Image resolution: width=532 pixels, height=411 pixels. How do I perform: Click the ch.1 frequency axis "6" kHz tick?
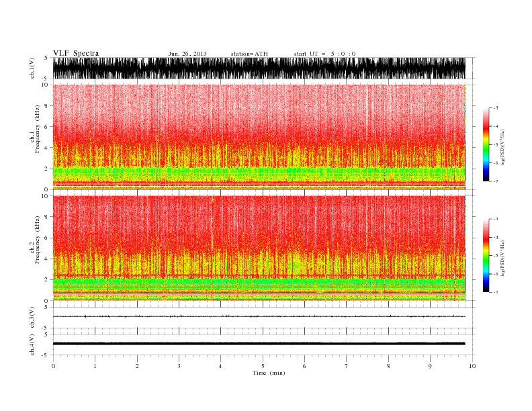(x=46, y=127)
